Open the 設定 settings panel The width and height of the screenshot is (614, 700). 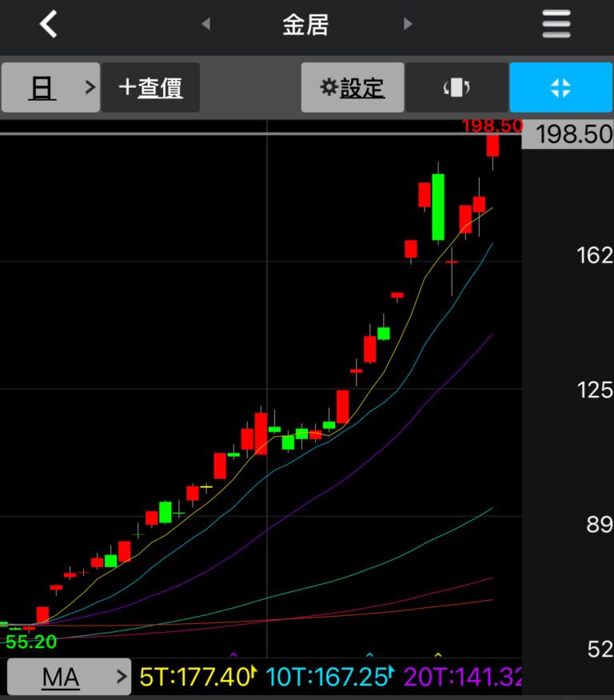pos(353,87)
